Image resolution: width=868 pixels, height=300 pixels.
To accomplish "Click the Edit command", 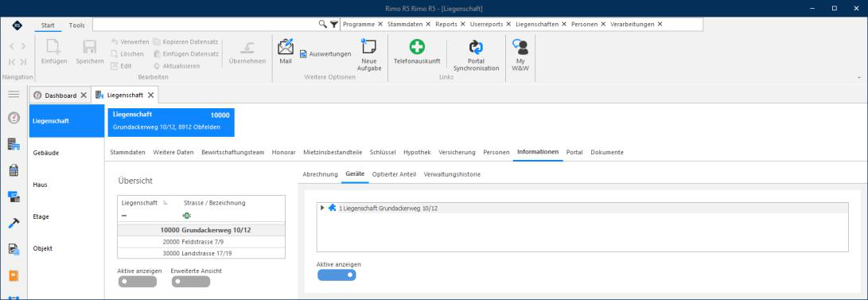I will [x=121, y=66].
